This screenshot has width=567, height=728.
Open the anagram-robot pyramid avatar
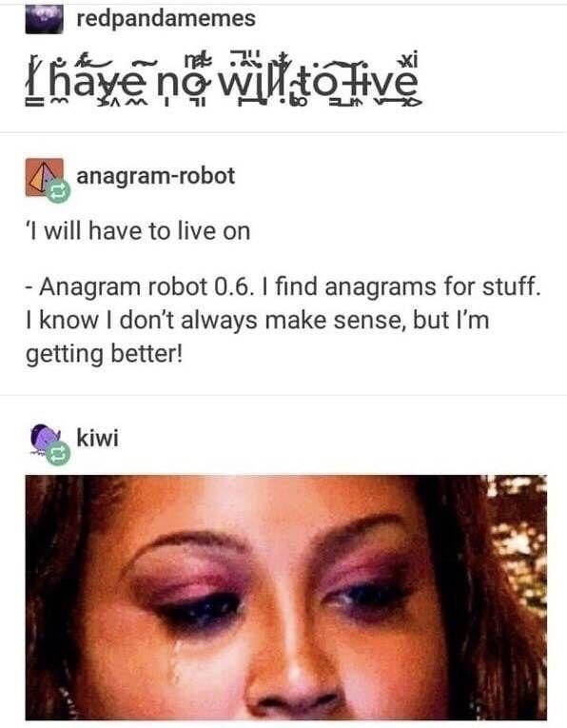44,177
